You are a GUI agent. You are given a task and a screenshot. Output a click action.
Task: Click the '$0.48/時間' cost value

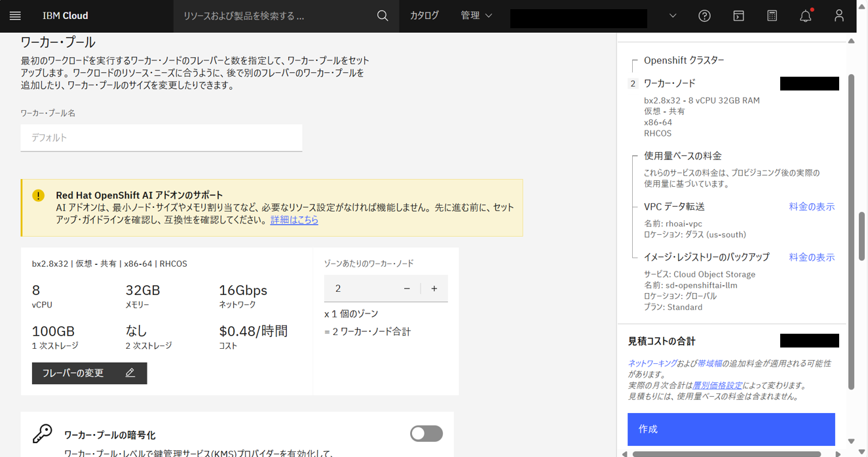click(253, 331)
